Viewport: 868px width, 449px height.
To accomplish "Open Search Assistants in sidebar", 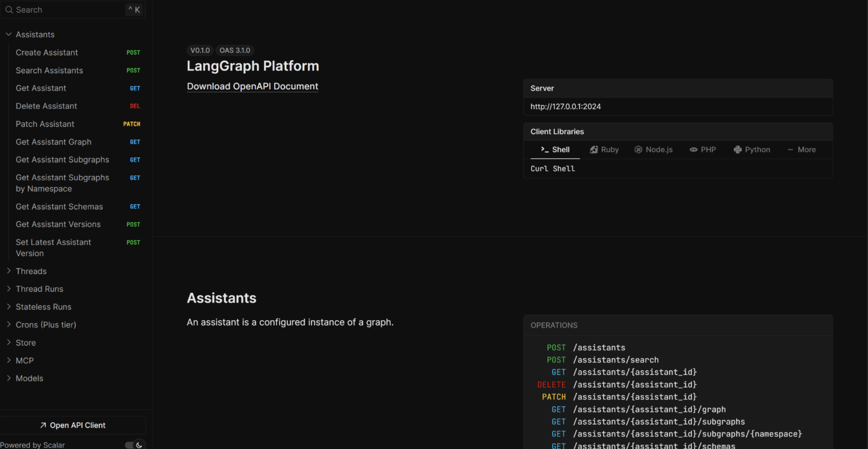I will click(77, 70).
